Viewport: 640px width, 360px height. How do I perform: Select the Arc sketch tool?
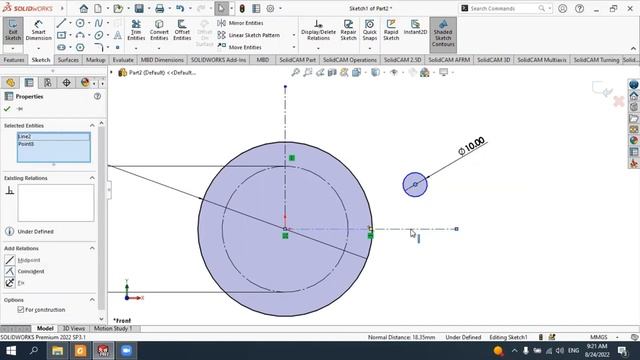click(x=80, y=35)
